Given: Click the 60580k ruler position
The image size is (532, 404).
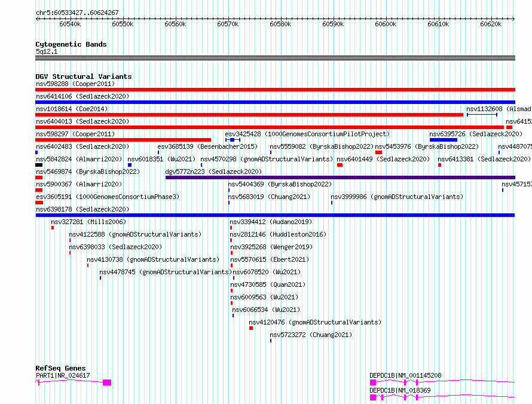Looking at the screenshot, I should coord(280,24).
